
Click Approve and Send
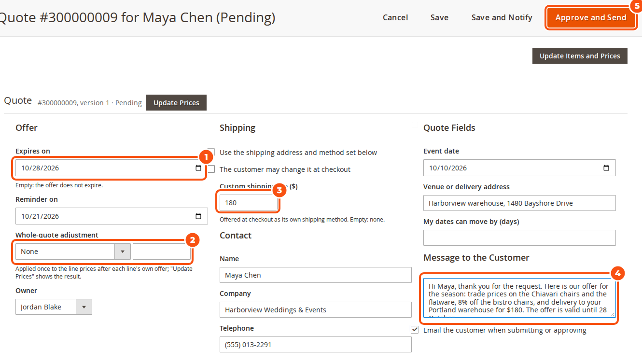[591, 17]
